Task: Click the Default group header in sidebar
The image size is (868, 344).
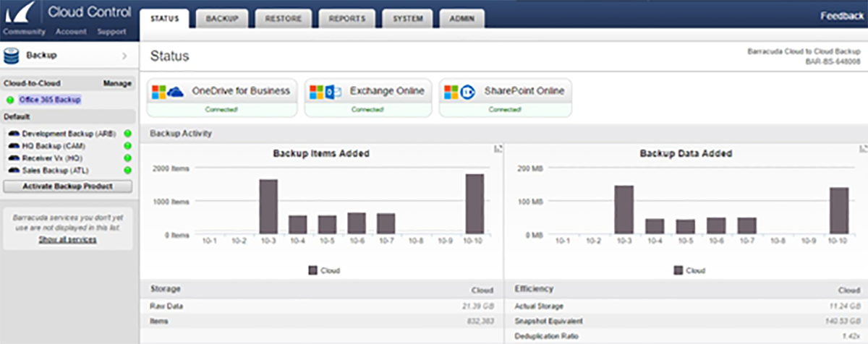Action: (x=68, y=116)
